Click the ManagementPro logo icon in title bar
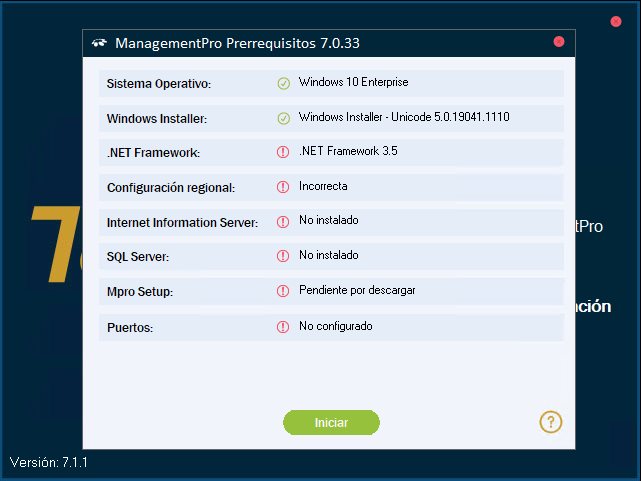641x481 pixels. pos(99,43)
